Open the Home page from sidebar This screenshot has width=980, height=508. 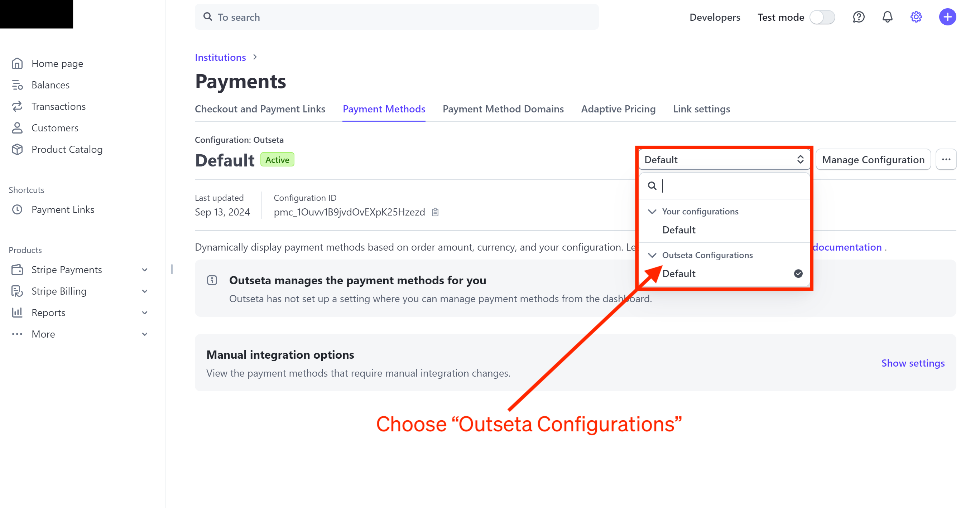point(57,63)
